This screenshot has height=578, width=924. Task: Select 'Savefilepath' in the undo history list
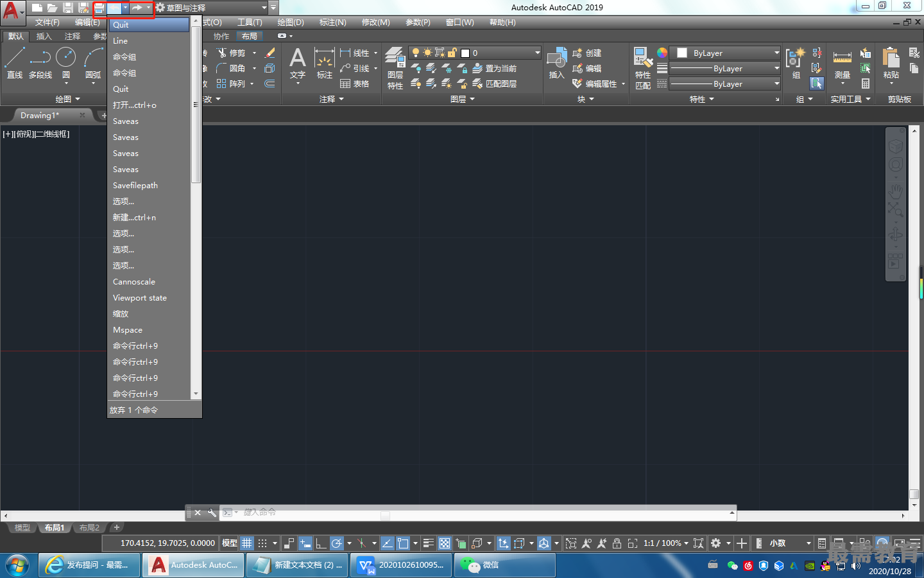150,185
